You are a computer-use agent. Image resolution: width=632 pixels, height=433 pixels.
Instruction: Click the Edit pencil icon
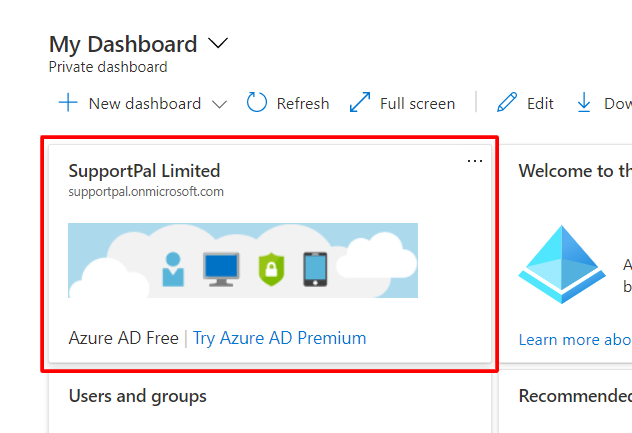tap(507, 103)
